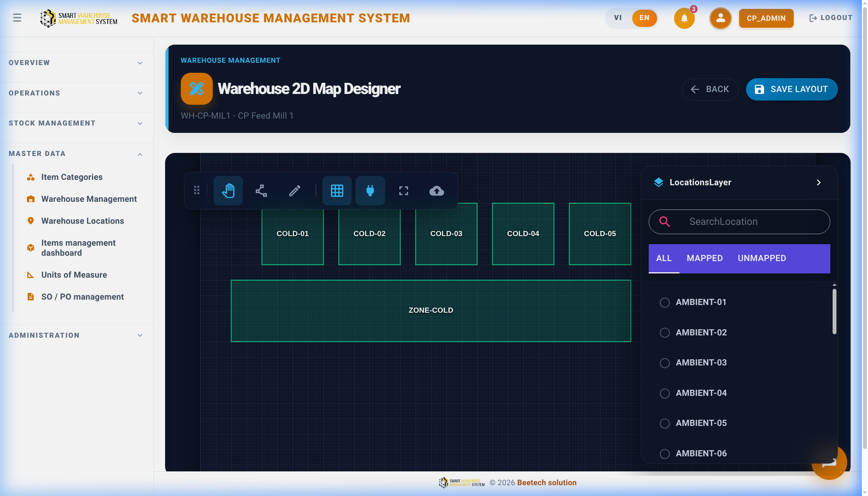Image resolution: width=868 pixels, height=496 pixels.
Task: Switch language to VI
Action: point(618,18)
